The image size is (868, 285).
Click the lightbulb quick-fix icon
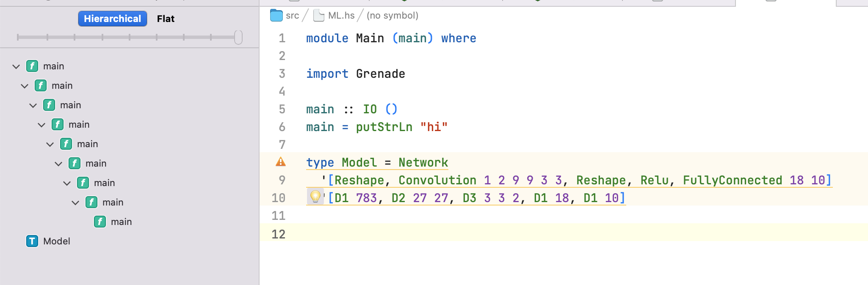point(315,197)
